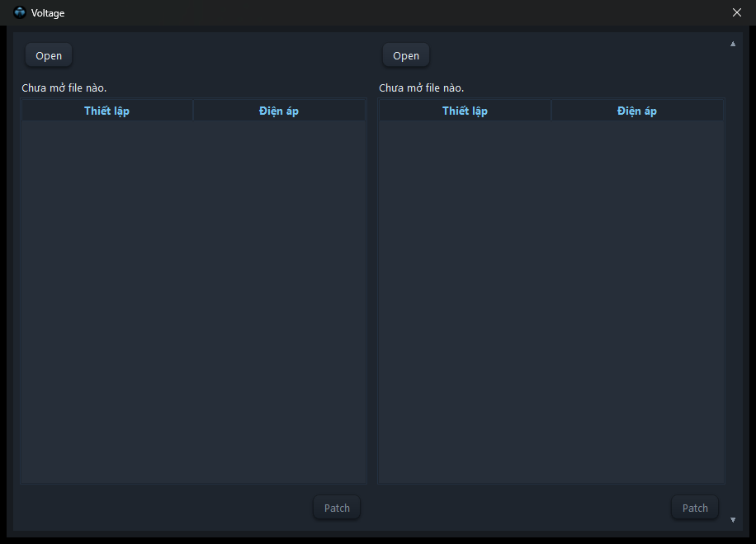Select the left table's "Thiết lập" column header
The height and width of the screenshot is (544, 756).
tap(107, 111)
